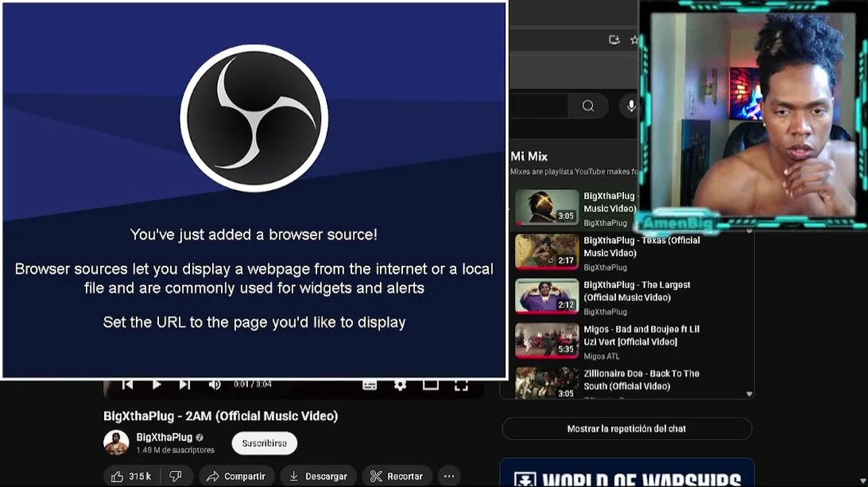Viewport: 868px width, 487px height.
Task: Open the Migos Bad and Boujee thumbnail
Action: pos(547,340)
